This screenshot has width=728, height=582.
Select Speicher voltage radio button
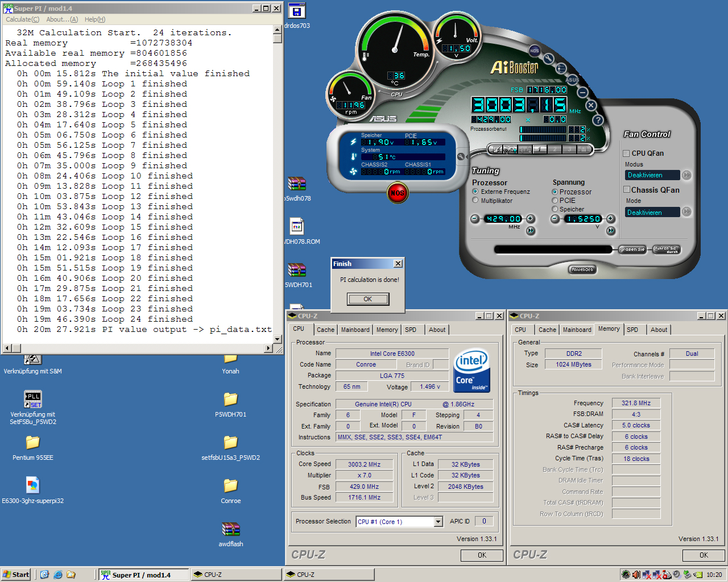tap(555, 209)
